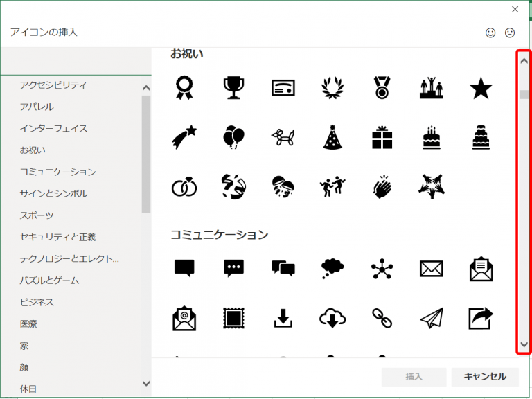Open the コミュニケーション category

(58, 172)
